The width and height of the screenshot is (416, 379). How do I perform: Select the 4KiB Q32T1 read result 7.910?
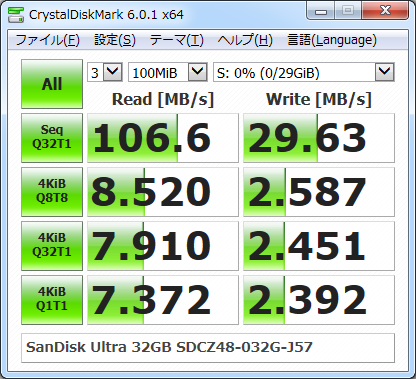163,246
